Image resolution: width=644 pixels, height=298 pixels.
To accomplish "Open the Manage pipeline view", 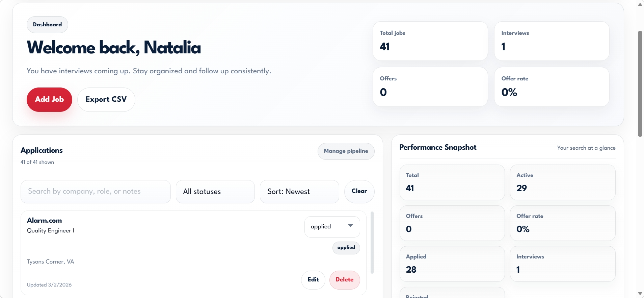I will click(x=346, y=151).
